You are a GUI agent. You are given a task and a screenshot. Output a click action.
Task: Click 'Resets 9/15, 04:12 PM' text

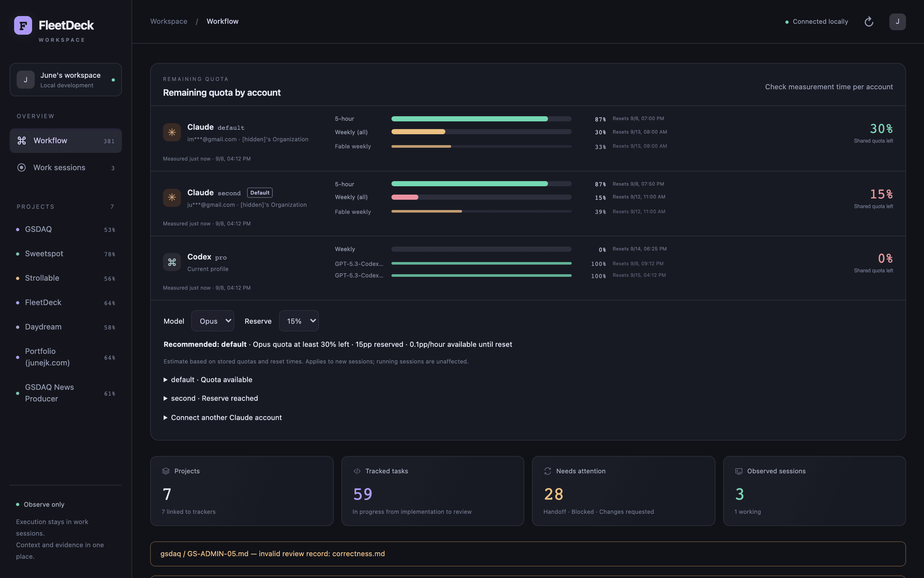(639, 275)
